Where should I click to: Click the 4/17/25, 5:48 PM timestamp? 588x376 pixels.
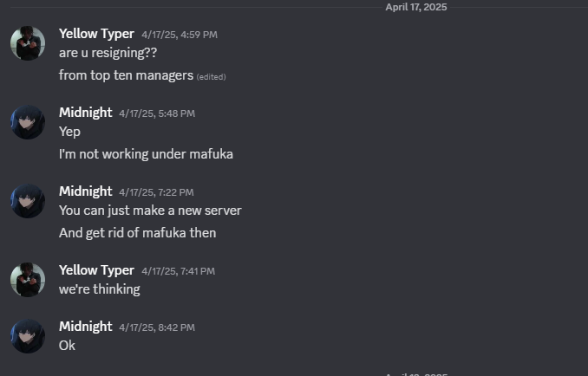[157, 113]
